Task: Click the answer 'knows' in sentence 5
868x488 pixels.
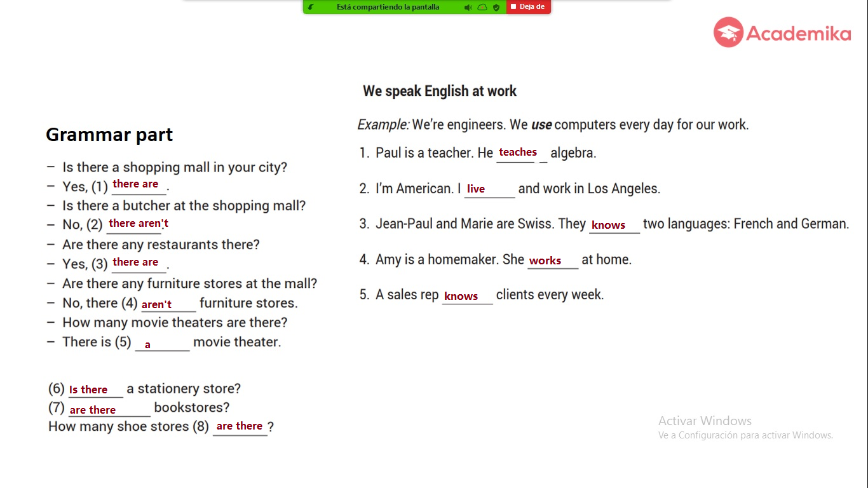Action: pos(461,296)
